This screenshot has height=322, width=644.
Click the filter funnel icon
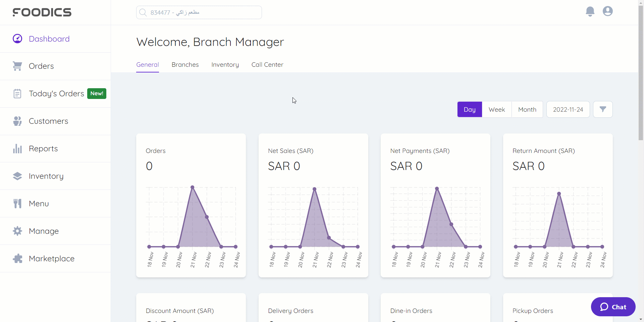pyautogui.click(x=603, y=109)
